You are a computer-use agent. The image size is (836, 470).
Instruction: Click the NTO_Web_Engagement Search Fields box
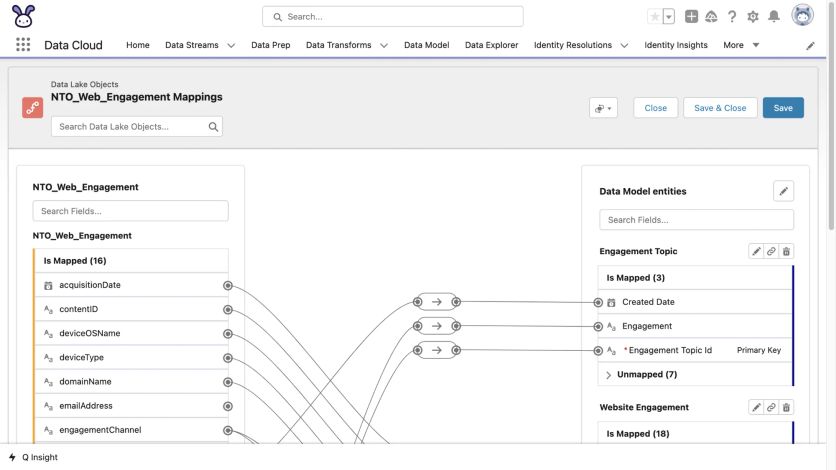131,211
